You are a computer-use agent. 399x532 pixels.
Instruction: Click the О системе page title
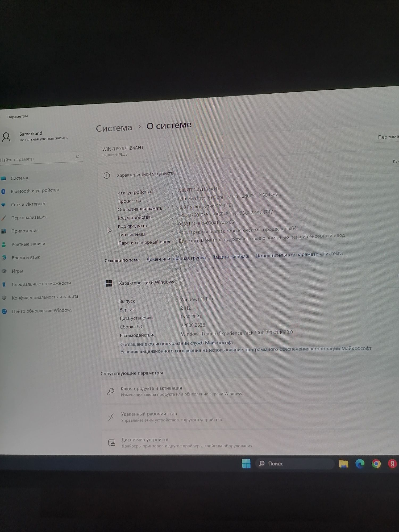[169, 125]
